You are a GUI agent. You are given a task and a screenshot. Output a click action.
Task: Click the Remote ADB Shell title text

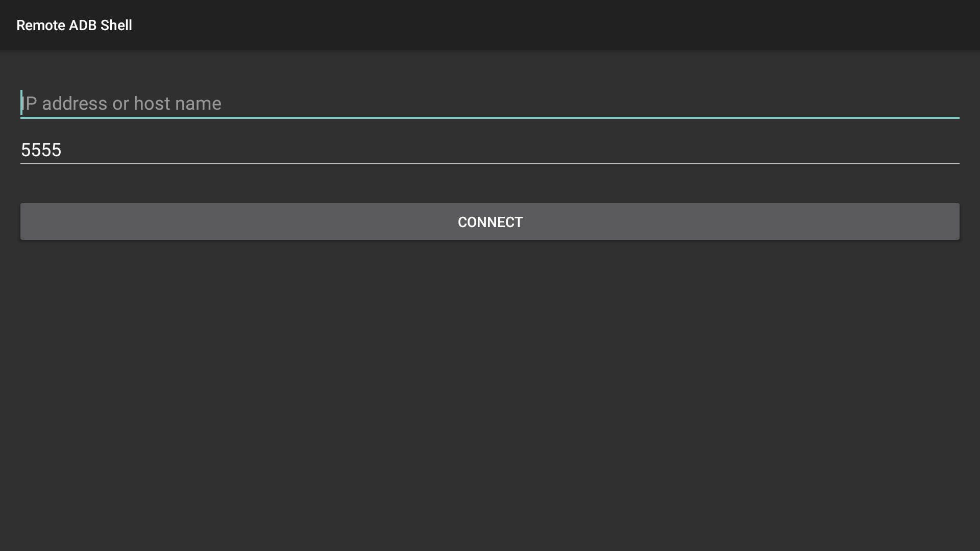pyautogui.click(x=75, y=25)
